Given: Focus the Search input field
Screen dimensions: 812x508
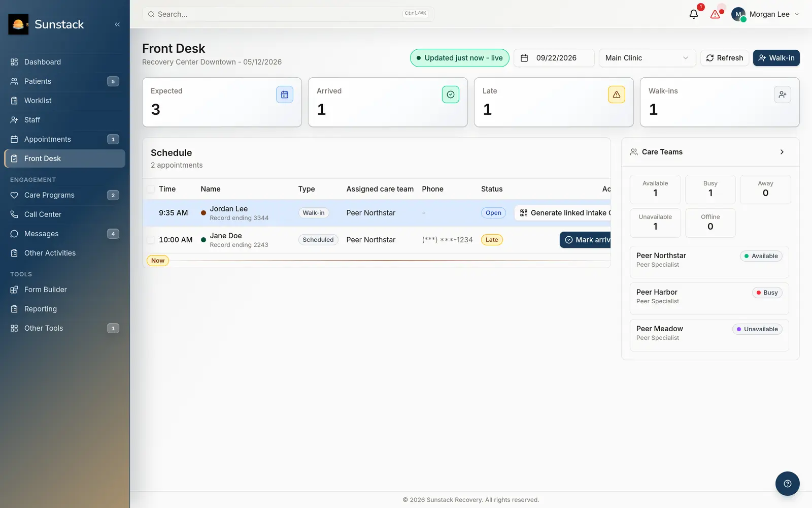Looking at the screenshot, I should coord(288,14).
